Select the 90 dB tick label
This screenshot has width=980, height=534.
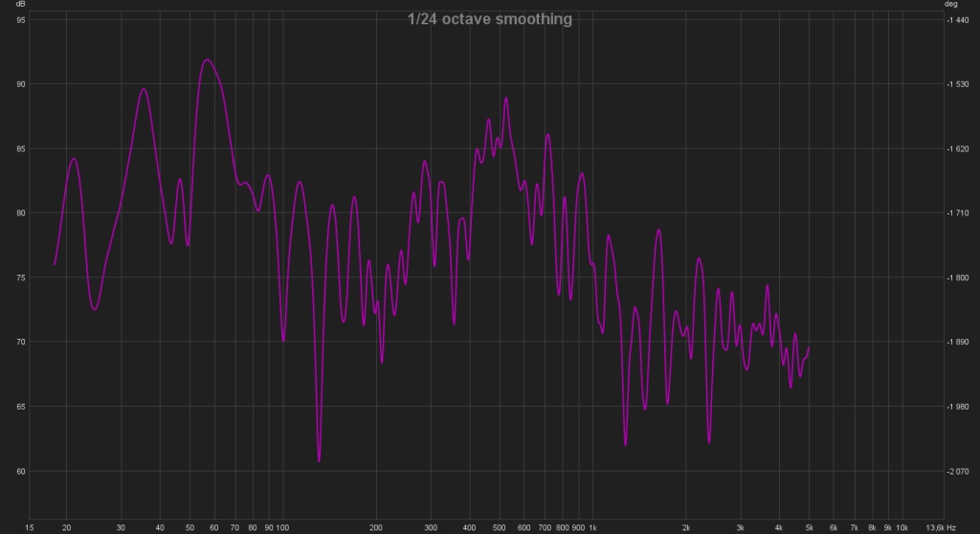tap(20, 84)
